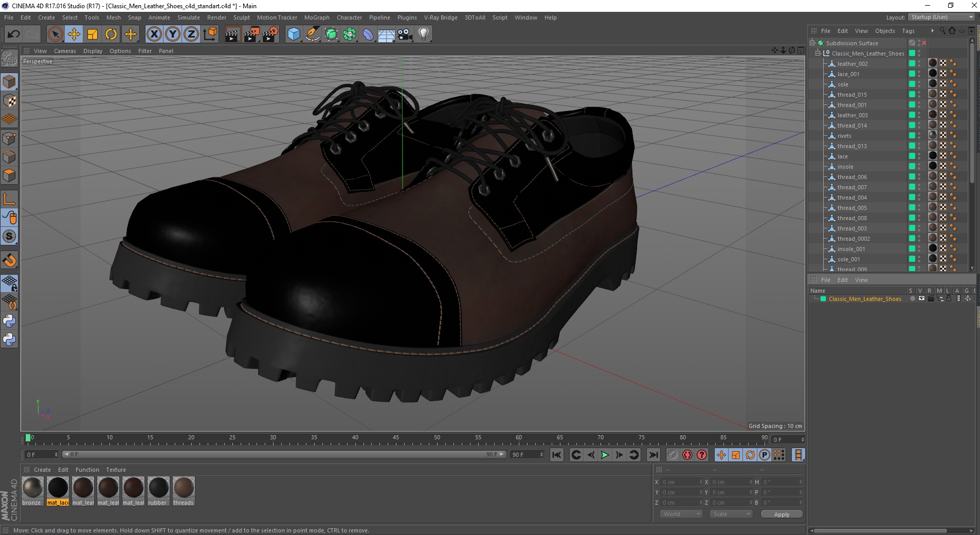Viewport: 980px width, 535px height.
Task: Select the rivets object
Action: [x=844, y=136]
